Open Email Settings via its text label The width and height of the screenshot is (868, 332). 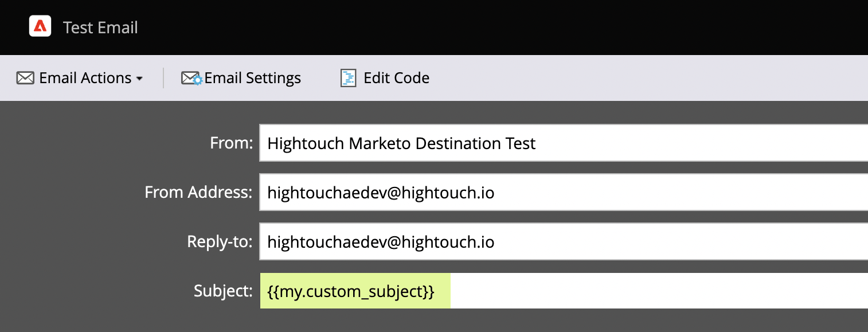[252, 78]
